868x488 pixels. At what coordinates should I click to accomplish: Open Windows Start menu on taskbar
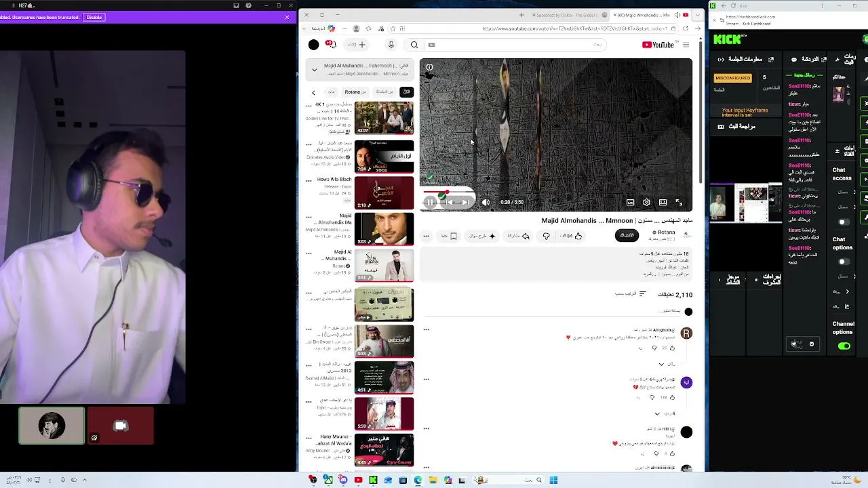[x=553, y=481]
